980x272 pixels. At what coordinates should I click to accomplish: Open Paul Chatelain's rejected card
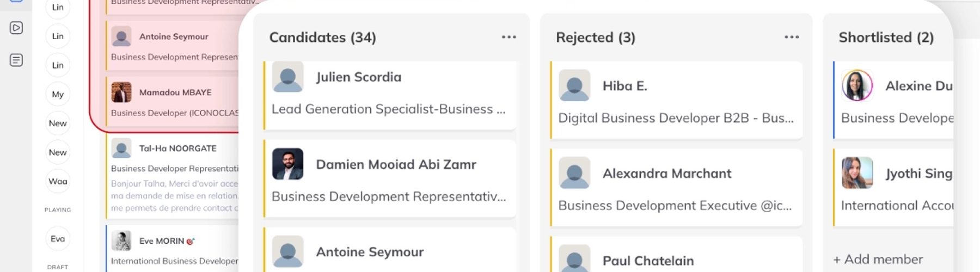tap(676, 255)
